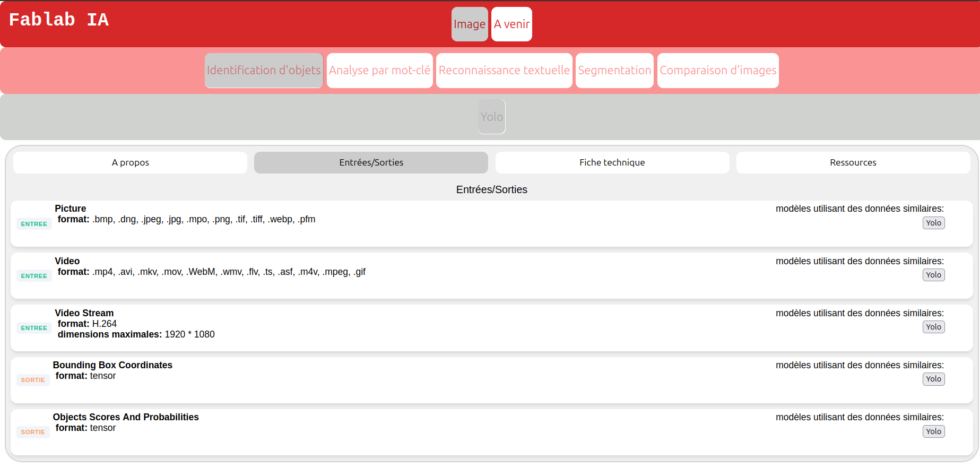Choose Identification d'objets task
Screen dimensions: 980x467
(264, 70)
